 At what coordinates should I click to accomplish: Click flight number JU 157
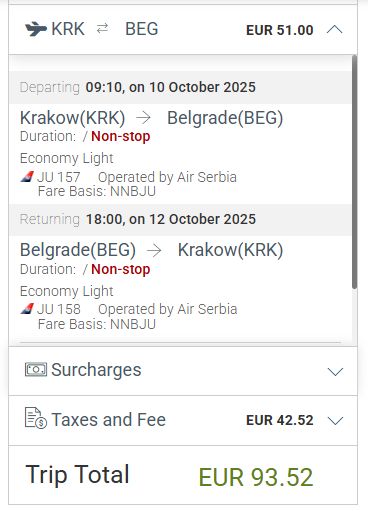point(59,177)
